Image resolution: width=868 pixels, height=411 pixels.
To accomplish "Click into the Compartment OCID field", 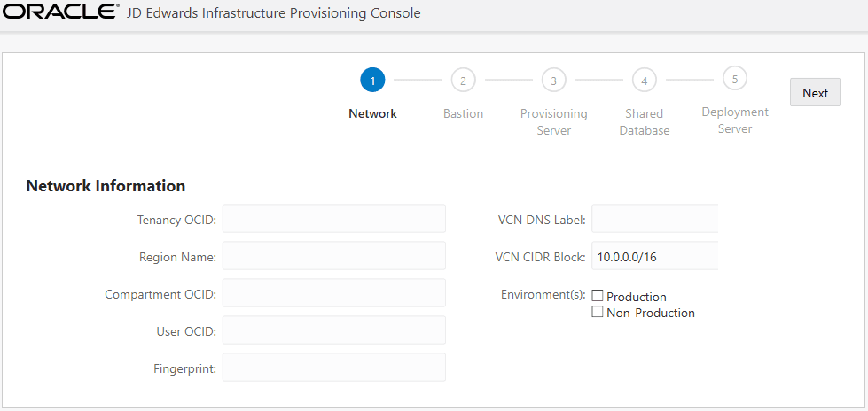I will click(x=333, y=292).
